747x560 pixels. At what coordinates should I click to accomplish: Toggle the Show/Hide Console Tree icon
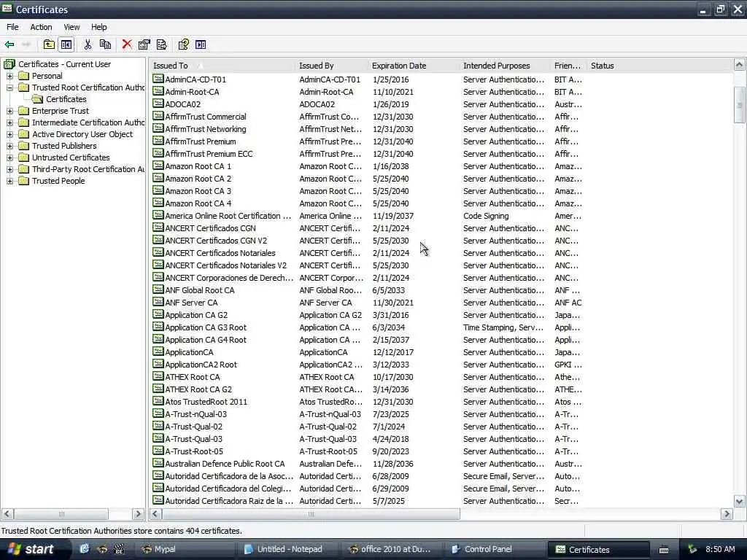pyautogui.click(x=66, y=44)
